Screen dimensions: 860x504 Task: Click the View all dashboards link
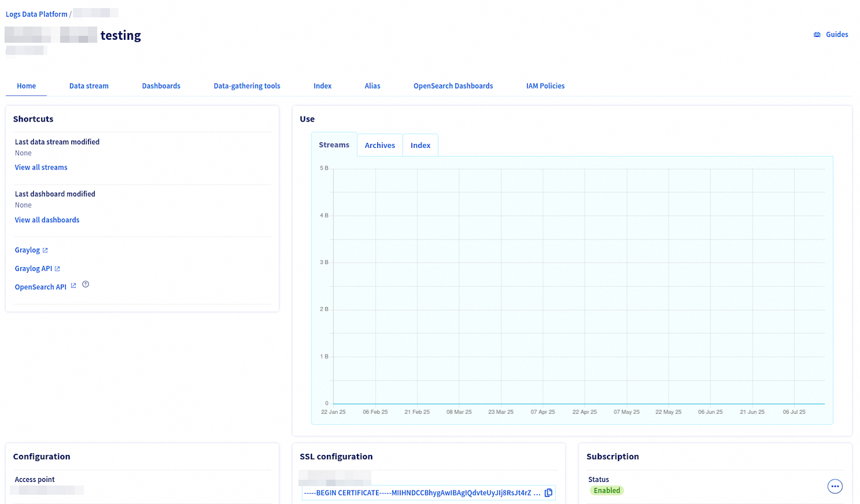[x=47, y=220]
